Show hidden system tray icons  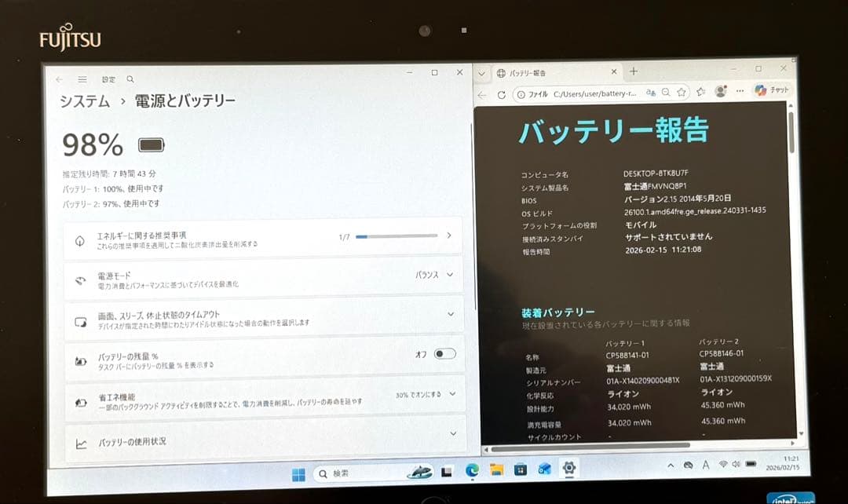(671, 465)
